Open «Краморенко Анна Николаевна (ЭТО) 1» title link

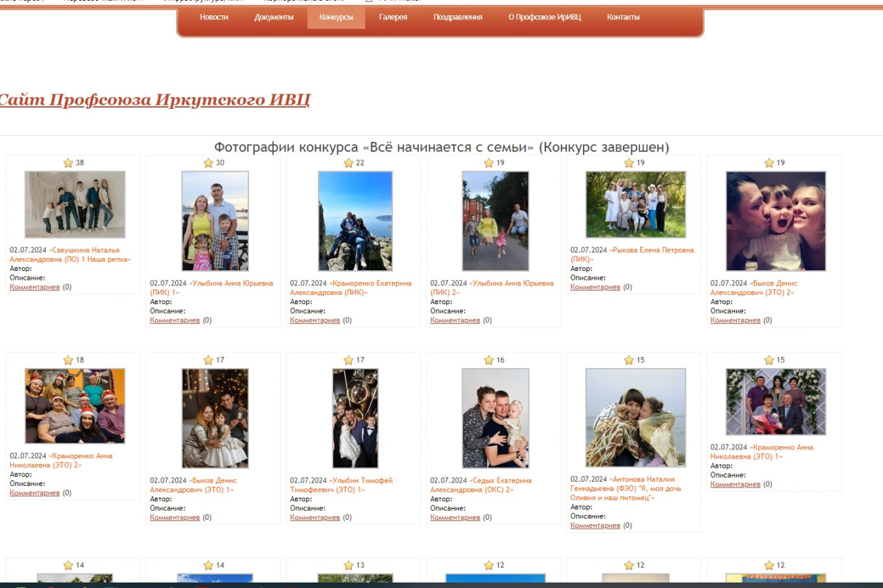[x=762, y=452]
